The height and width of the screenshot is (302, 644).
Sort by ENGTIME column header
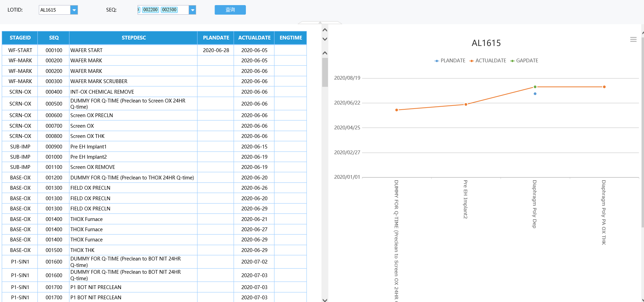pyautogui.click(x=291, y=38)
